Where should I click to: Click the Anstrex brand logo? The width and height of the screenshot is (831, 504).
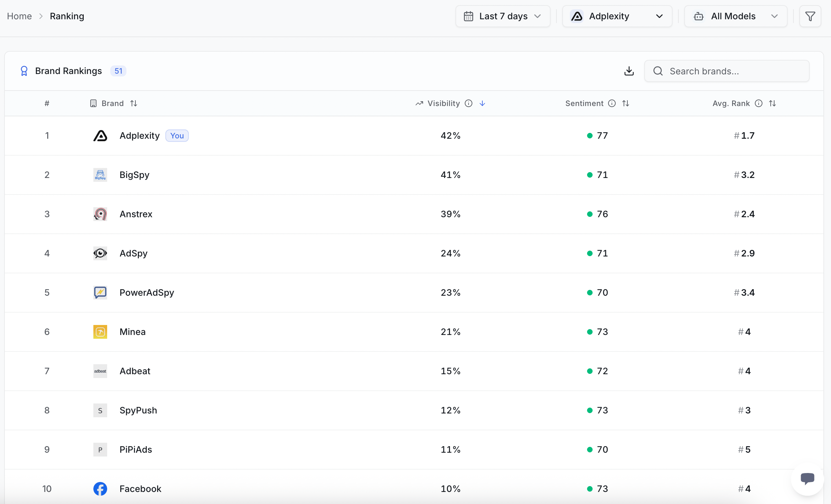click(100, 214)
